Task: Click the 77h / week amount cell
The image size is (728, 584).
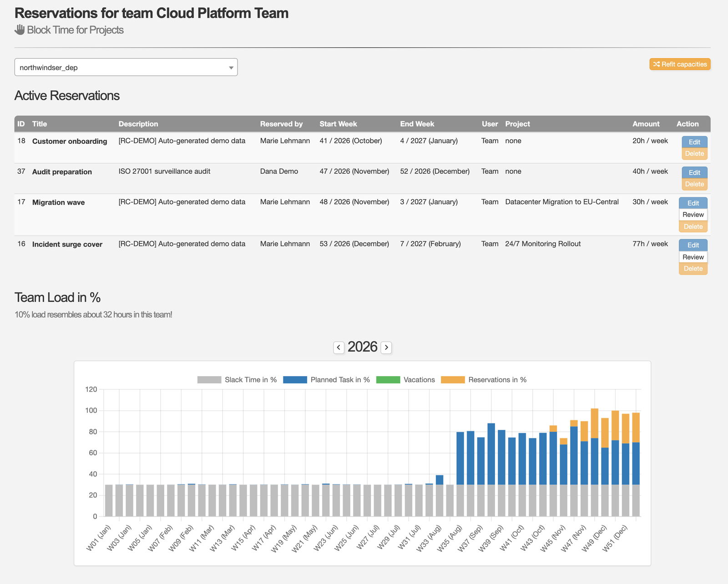Action: point(650,244)
